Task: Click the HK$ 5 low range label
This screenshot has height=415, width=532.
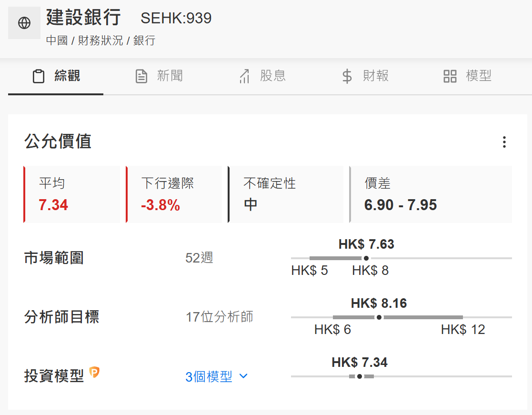Action: coord(310,271)
